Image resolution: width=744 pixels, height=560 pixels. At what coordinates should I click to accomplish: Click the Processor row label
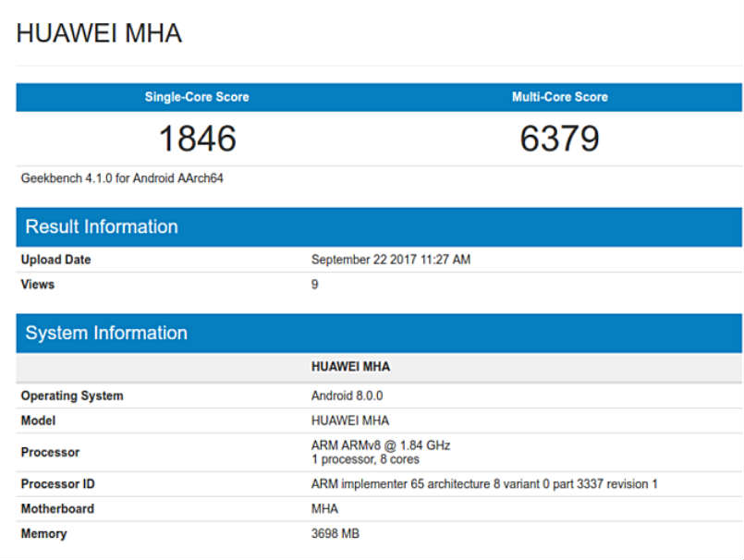(x=50, y=452)
